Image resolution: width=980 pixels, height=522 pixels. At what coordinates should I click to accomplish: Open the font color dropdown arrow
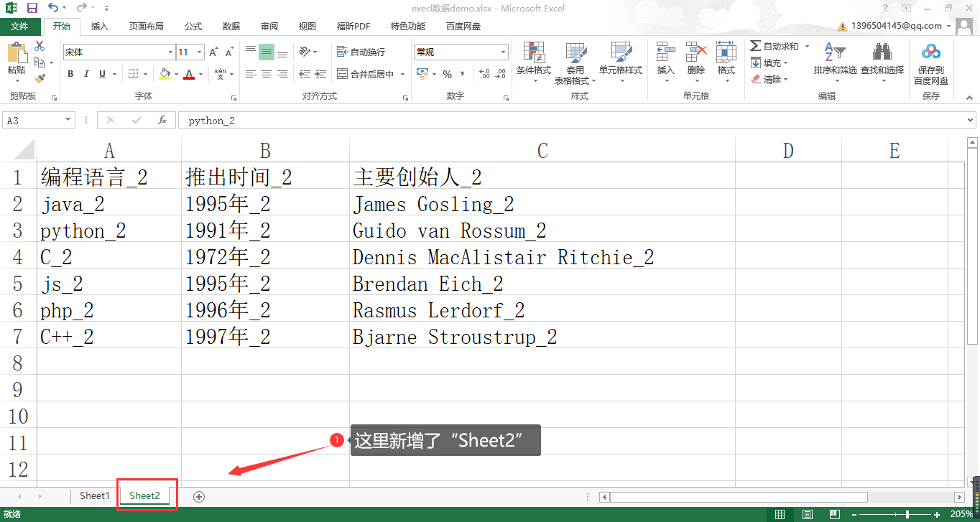(x=200, y=74)
